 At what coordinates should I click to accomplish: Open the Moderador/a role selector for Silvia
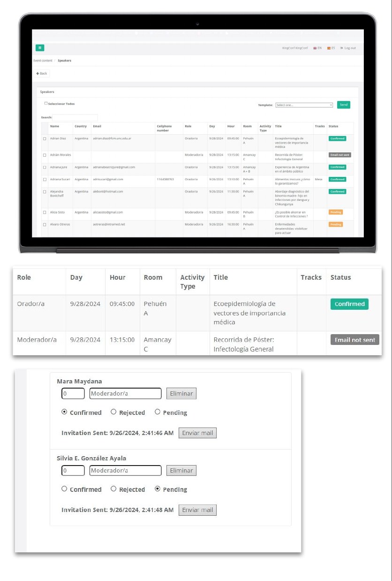click(x=125, y=470)
